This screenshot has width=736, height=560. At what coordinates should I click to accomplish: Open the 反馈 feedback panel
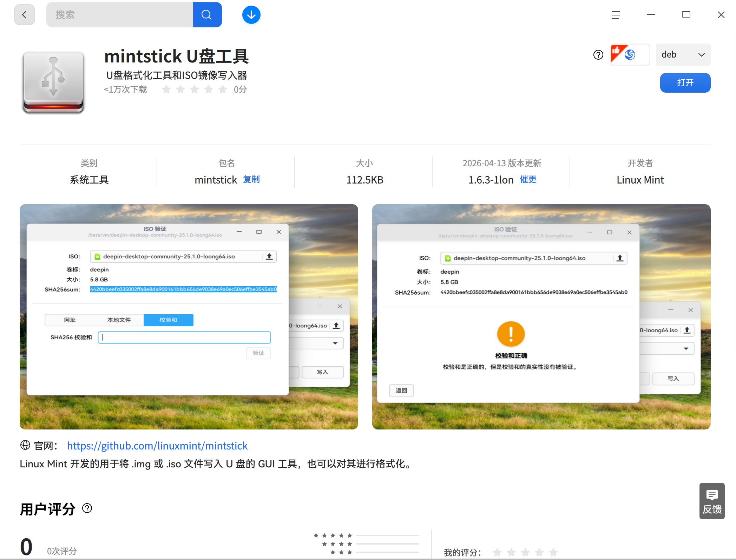click(x=712, y=501)
